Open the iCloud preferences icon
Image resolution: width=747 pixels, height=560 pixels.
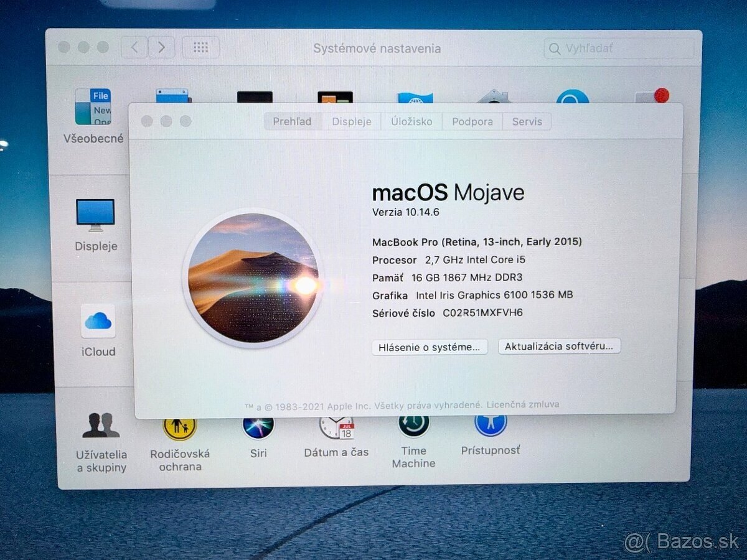pos(96,320)
